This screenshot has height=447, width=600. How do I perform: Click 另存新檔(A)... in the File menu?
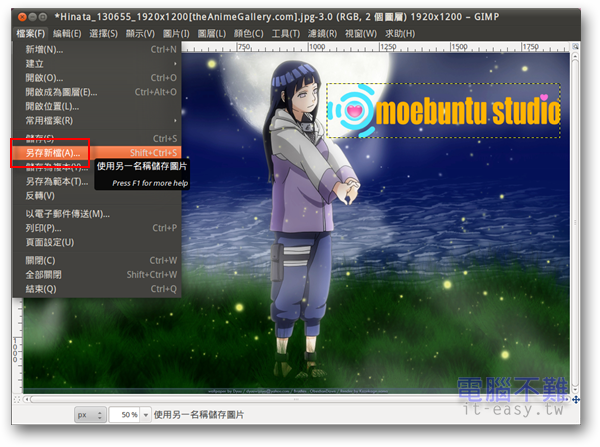(x=50, y=153)
